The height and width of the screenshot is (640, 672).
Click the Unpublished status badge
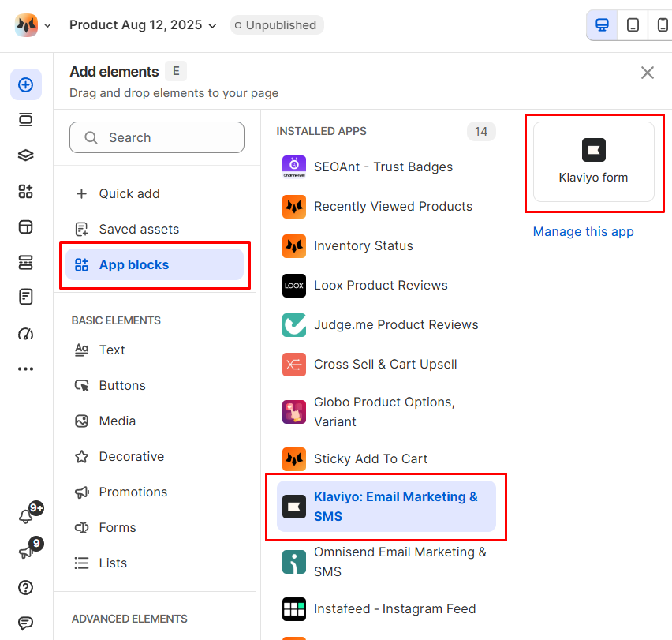(277, 25)
